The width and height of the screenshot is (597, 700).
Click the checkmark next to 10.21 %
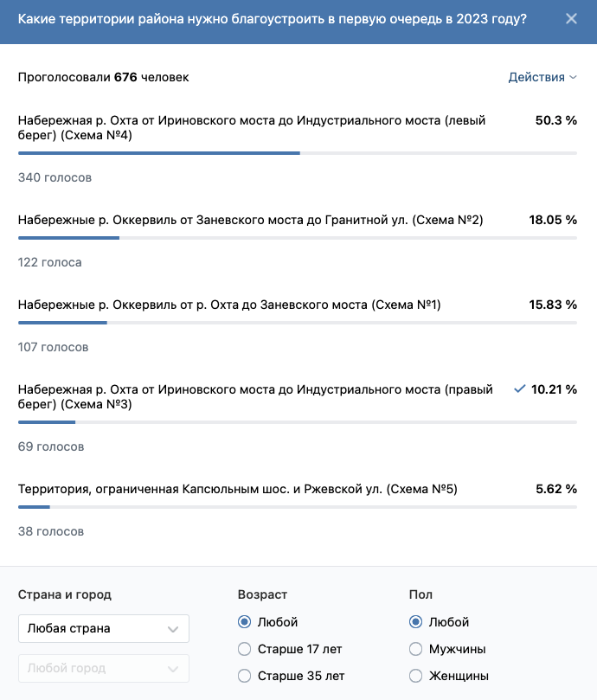click(x=519, y=389)
